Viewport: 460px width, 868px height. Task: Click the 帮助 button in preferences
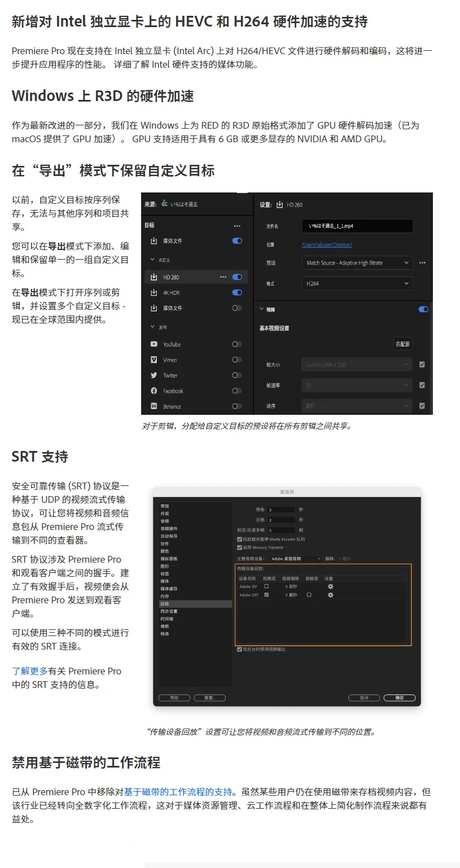point(174,698)
